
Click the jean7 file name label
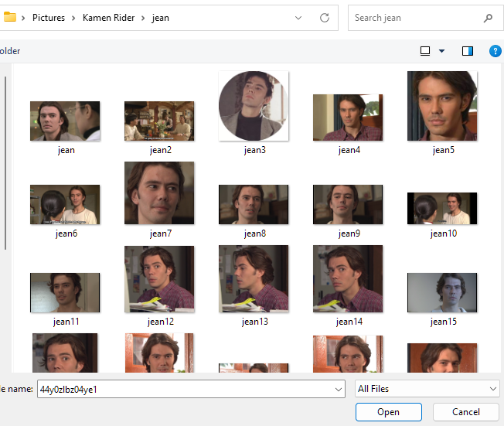[x=160, y=233]
